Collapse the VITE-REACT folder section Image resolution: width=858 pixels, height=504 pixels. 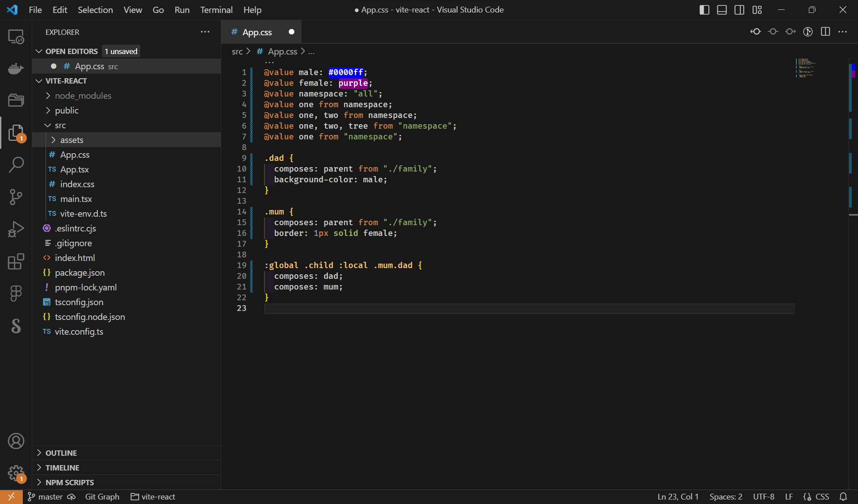coord(39,81)
